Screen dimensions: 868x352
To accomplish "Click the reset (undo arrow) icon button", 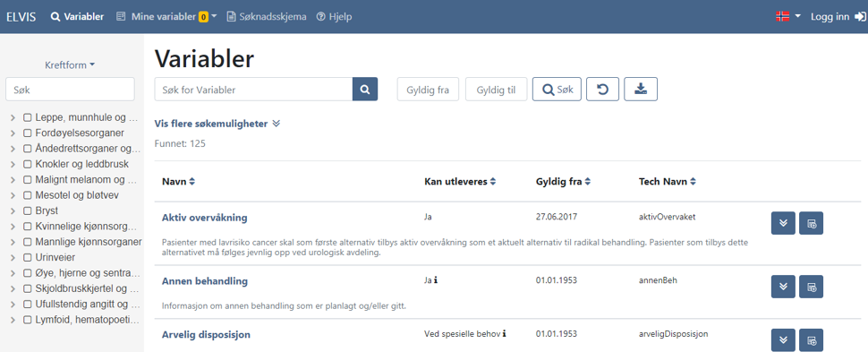I will pyautogui.click(x=603, y=90).
